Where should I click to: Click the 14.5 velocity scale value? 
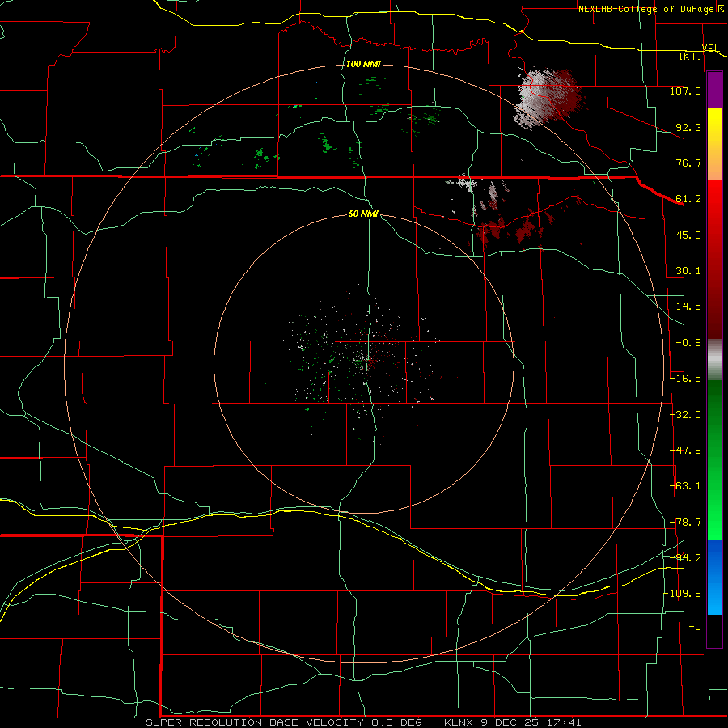tap(688, 307)
